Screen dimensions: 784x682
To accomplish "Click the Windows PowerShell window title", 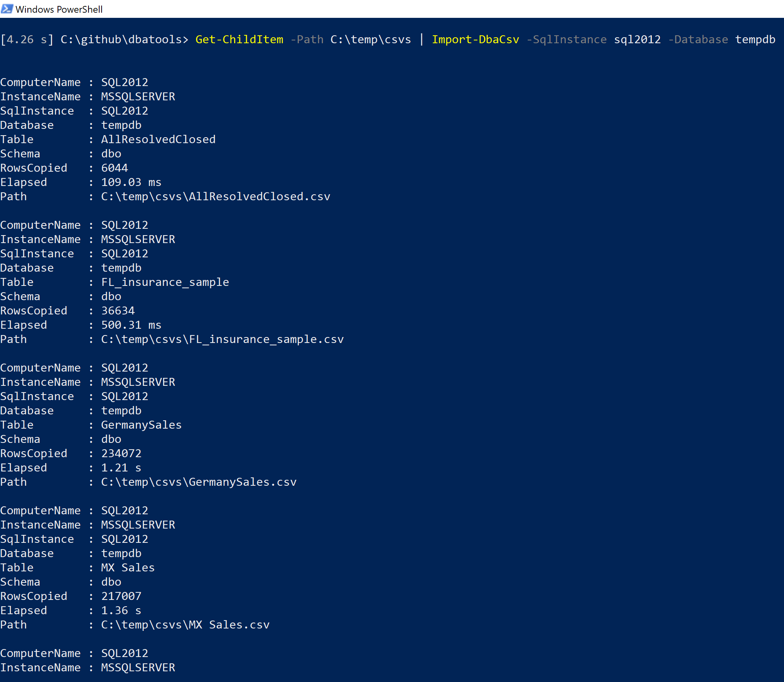I will coord(59,9).
